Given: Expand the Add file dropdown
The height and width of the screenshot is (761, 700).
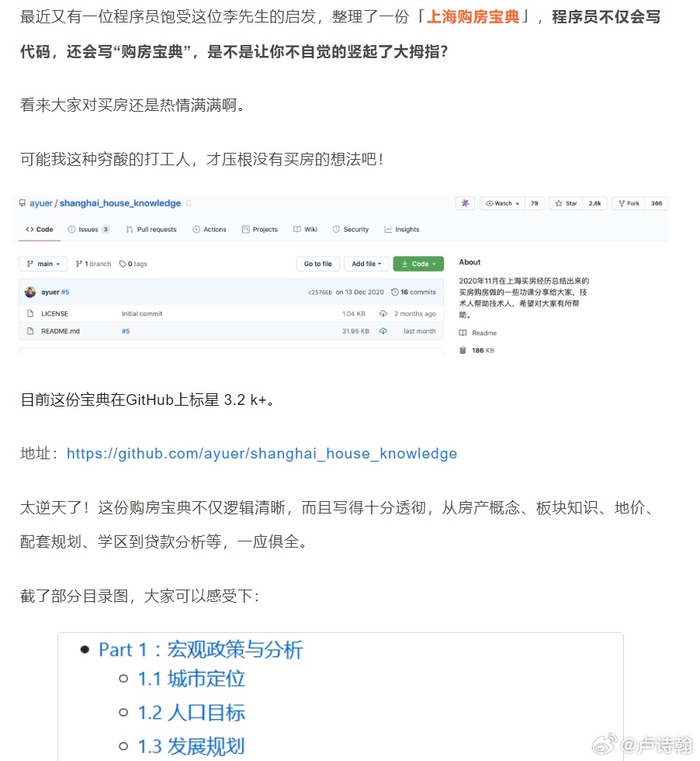Looking at the screenshot, I should pyautogui.click(x=366, y=264).
